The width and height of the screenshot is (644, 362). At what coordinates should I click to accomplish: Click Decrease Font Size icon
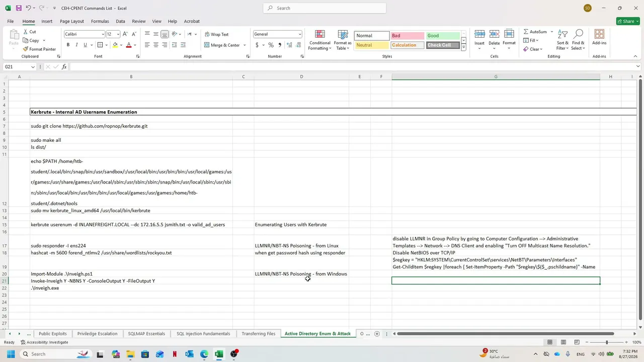134,34
